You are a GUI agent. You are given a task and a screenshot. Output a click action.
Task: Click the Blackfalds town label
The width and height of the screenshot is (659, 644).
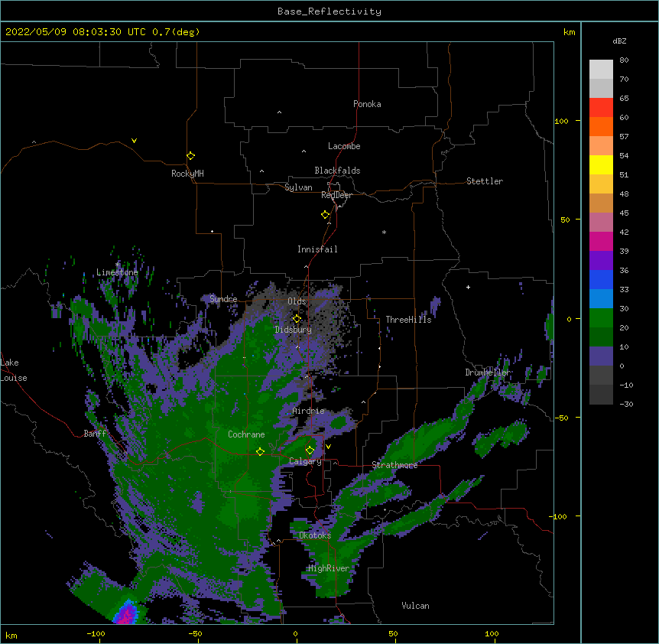337,171
